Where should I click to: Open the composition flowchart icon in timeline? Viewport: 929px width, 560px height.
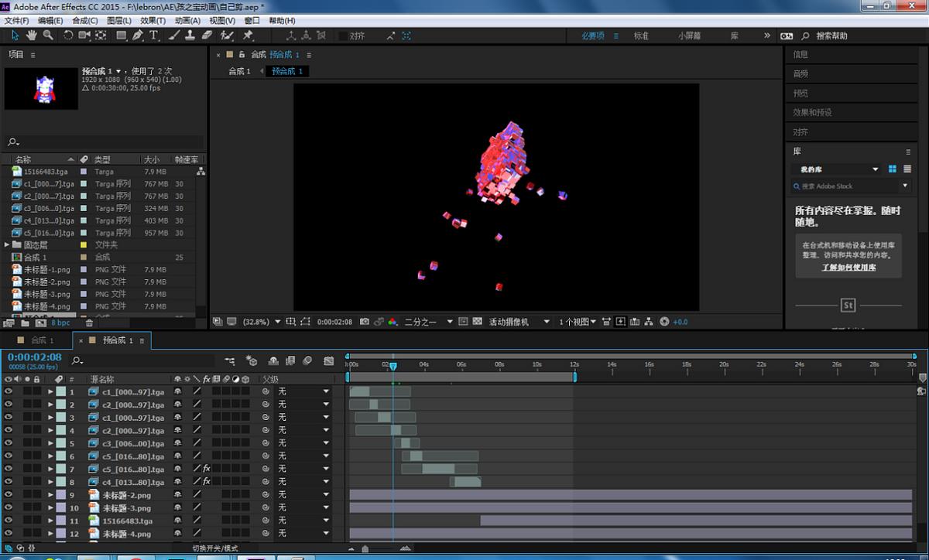(230, 361)
